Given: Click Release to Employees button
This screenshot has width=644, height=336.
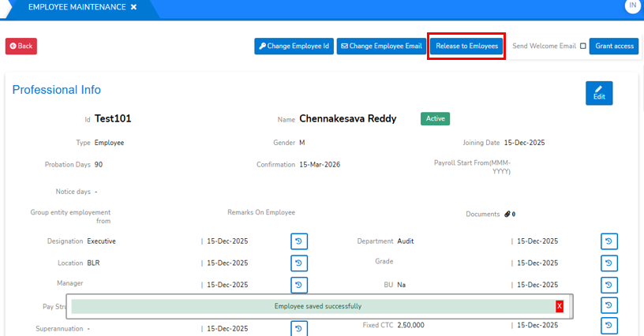Looking at the screenshot, I should pos(466,47).
